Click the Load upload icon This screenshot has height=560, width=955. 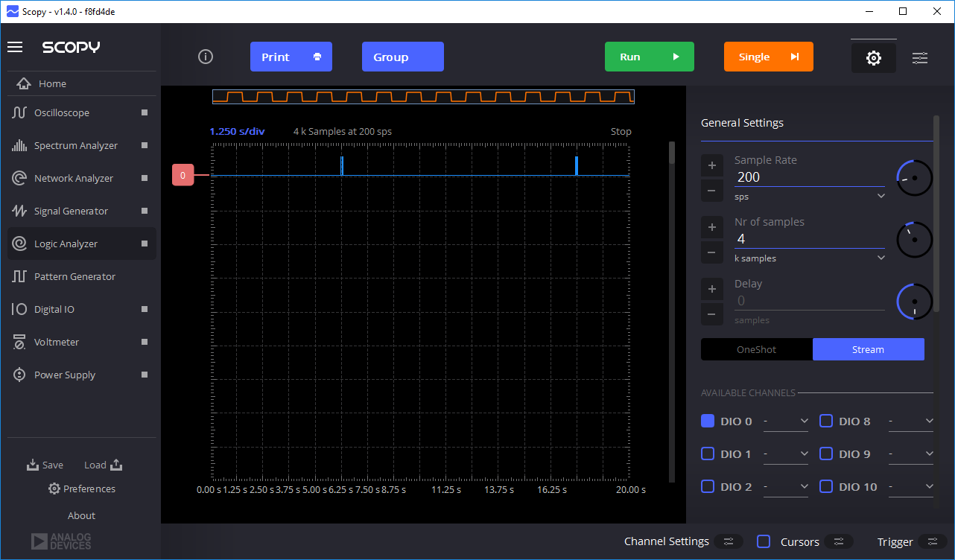click(116, 465)
